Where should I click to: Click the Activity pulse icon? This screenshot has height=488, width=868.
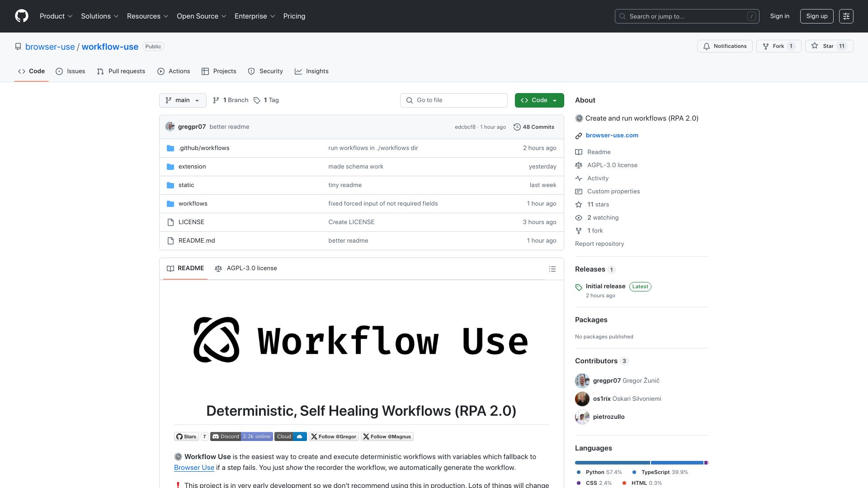[579, 178]
